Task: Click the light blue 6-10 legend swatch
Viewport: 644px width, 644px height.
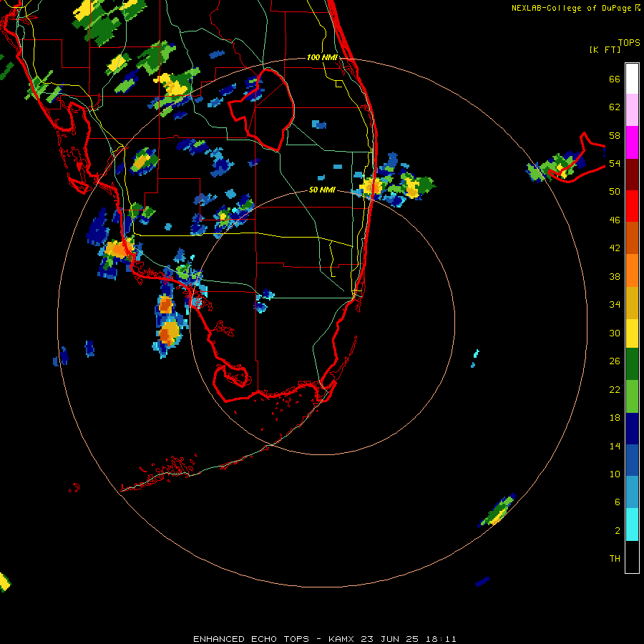Action: 632,492
